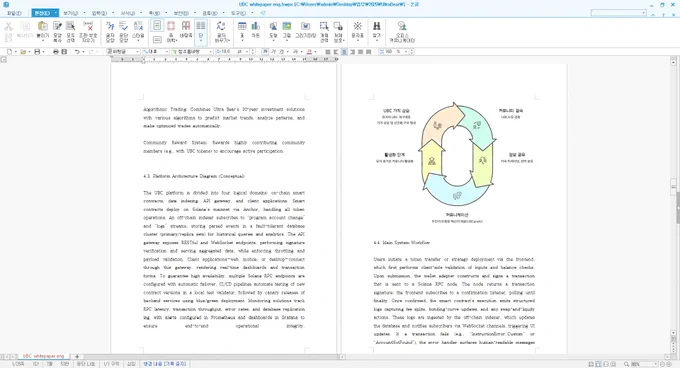
Task: Toggle left paragraph alignment
Action: [336, 52]
